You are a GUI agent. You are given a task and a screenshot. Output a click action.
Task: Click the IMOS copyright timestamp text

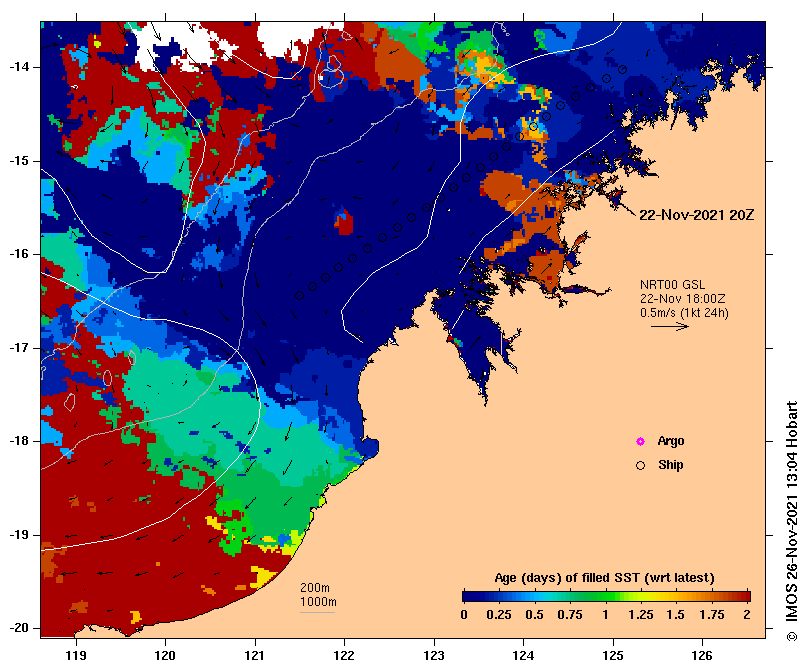pyautogui.click(x=792, y=521)
